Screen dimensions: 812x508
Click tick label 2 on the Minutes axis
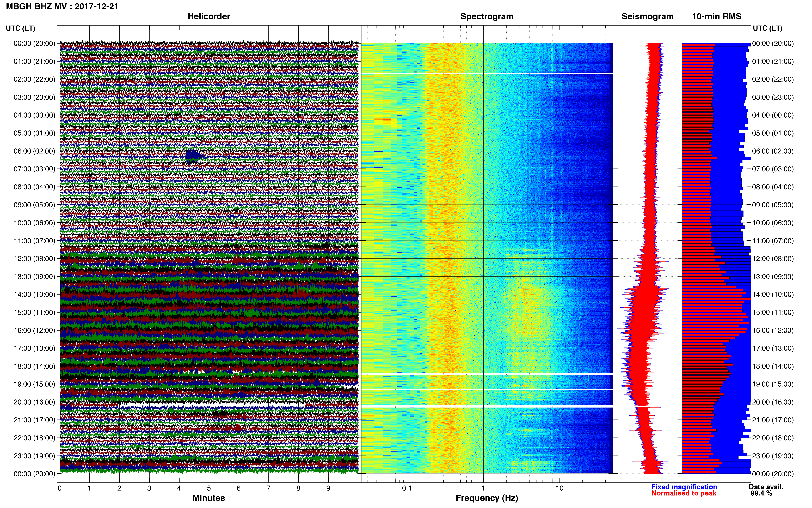[x=119, y=488]
